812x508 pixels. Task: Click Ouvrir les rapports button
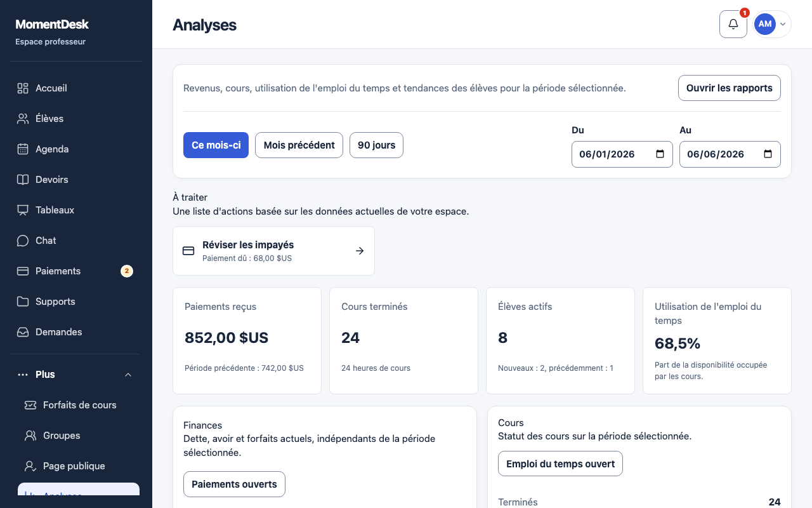(730, 88)
